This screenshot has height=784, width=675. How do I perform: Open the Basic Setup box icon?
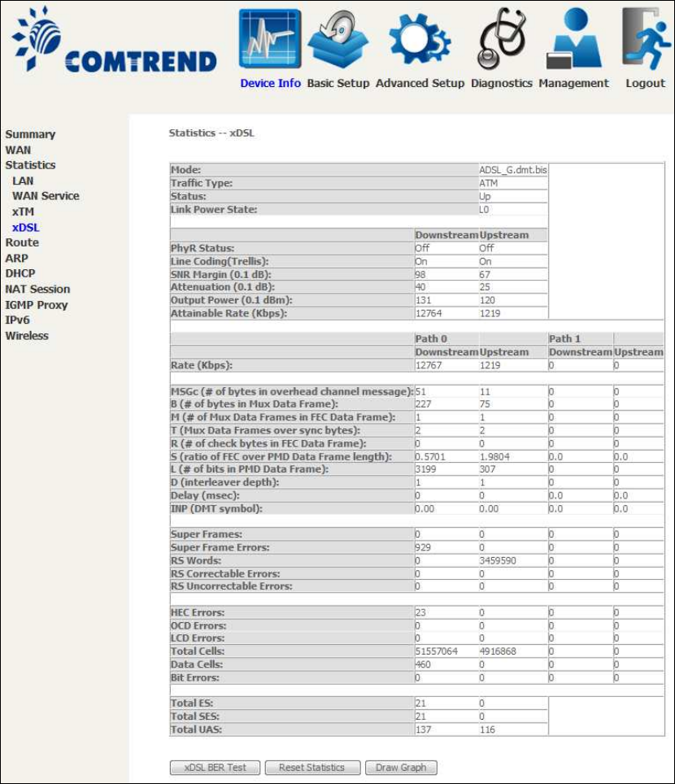click(338, 39)
